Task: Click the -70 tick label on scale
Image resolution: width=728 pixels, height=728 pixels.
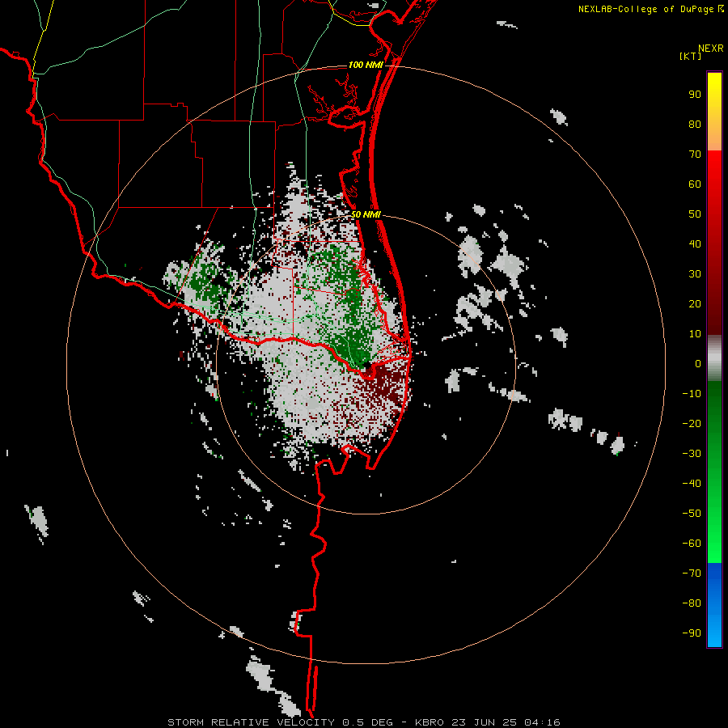Action: click(692, 574)
